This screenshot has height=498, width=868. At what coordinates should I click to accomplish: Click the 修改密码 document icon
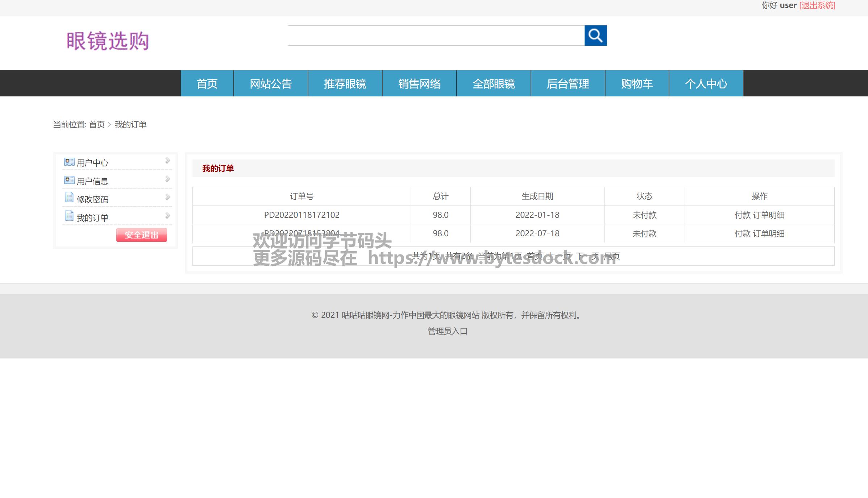coord(69,198)
